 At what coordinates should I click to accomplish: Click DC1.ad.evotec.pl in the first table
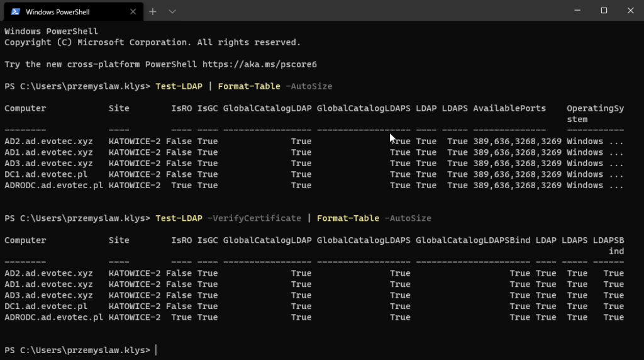[x=46, y=174]
